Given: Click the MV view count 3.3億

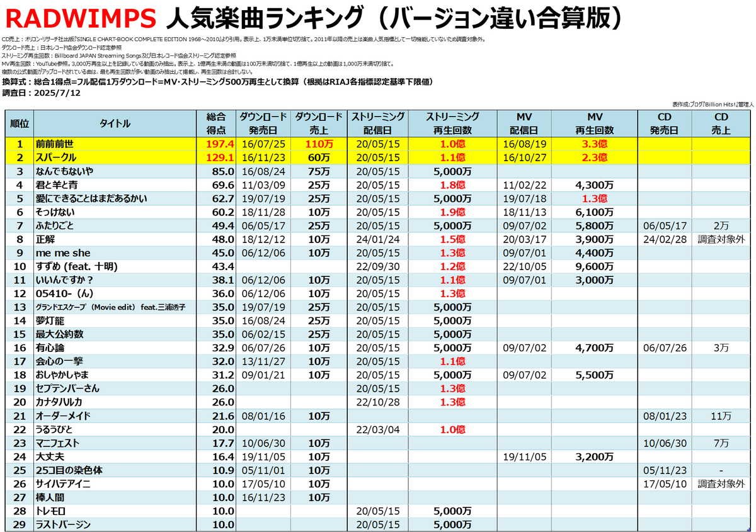Looking at the screenshot, I should pyautogui.click(x=595, y=145).
